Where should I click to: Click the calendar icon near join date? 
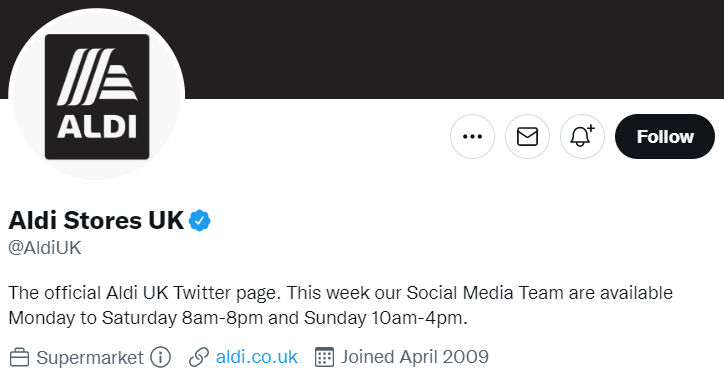(324, 357)
